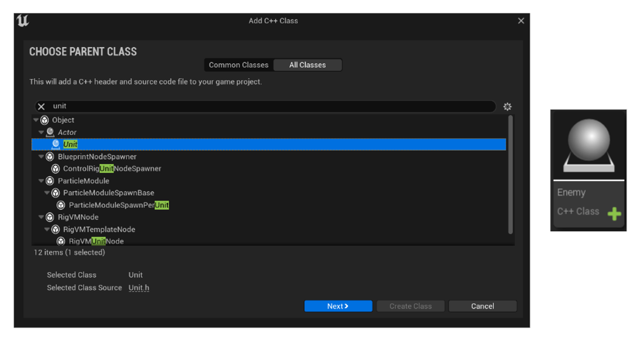Open class viewer settings gear

click(x=507, y=106)
